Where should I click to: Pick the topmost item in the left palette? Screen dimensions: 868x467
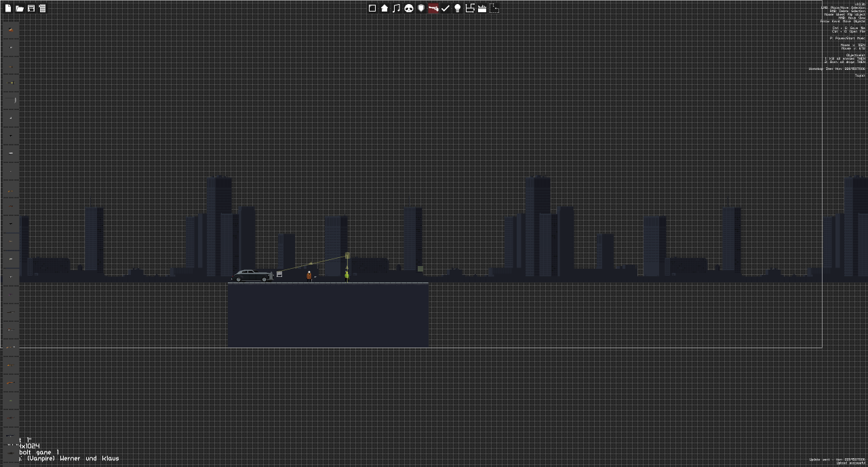coord(10,30)
